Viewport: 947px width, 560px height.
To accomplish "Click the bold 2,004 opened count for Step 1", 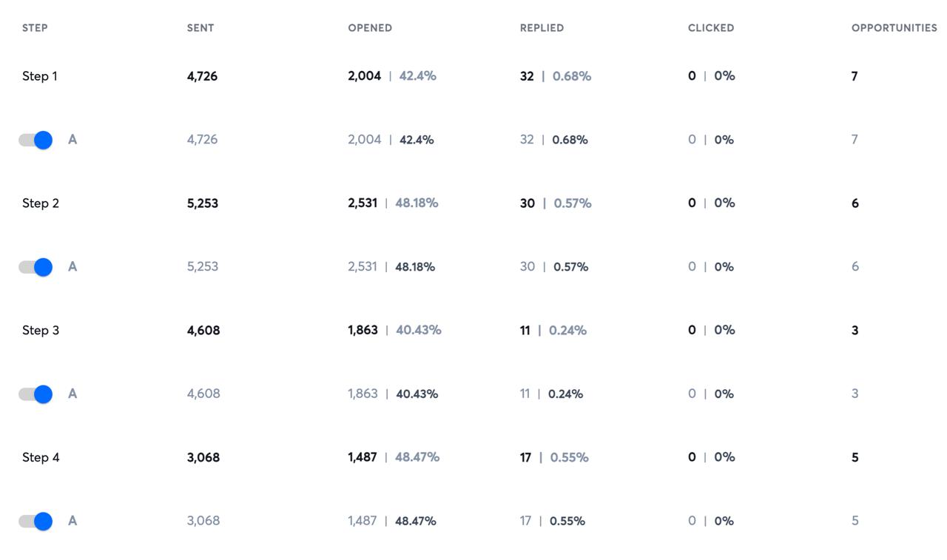I will pos(365,76).
